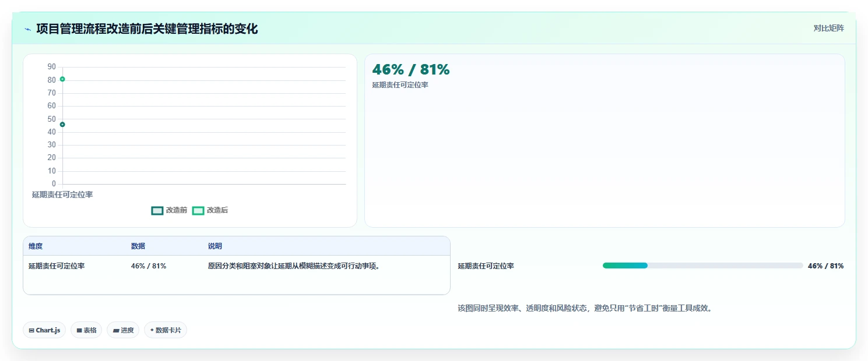Click the 改造前 legend color box
The height and width of the screenshot is (361, 868).
(x=157, y=210)
